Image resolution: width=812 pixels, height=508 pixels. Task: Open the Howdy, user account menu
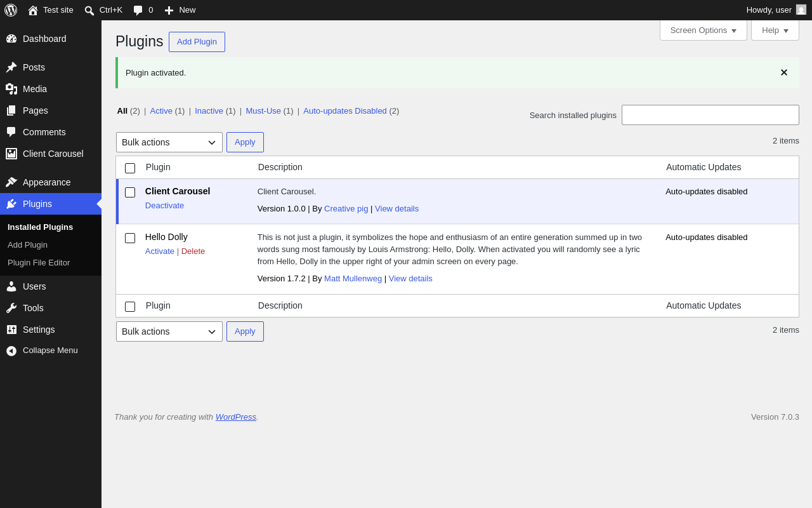point(776,10)
